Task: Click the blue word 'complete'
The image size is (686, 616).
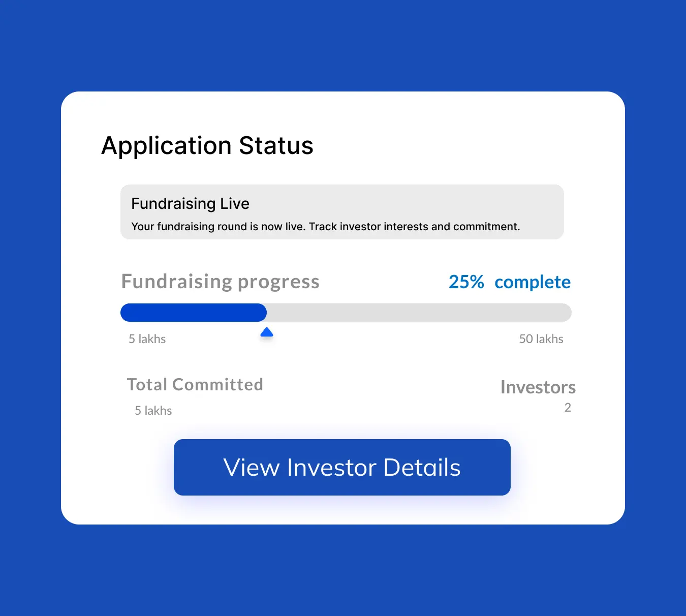Action: (x=533, y=282)
